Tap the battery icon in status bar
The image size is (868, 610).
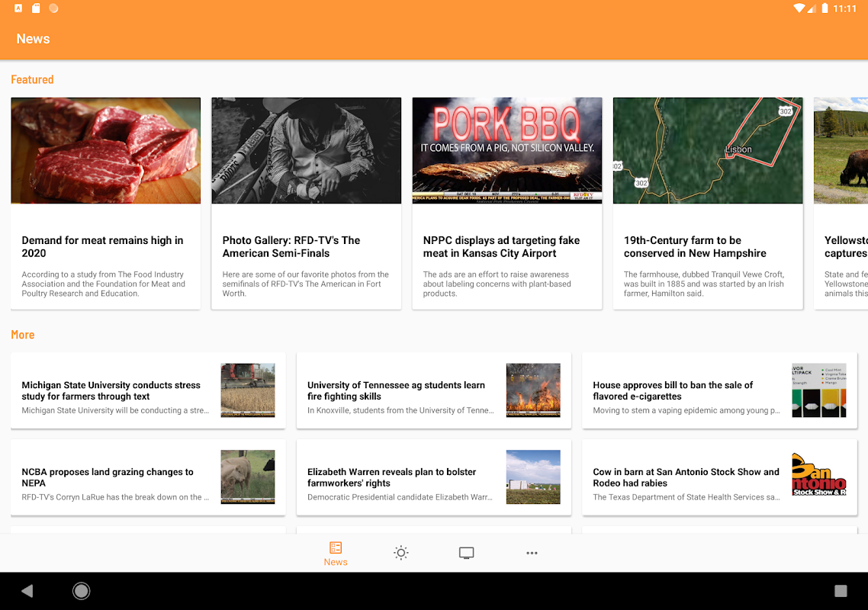click(x=825, y=8)
